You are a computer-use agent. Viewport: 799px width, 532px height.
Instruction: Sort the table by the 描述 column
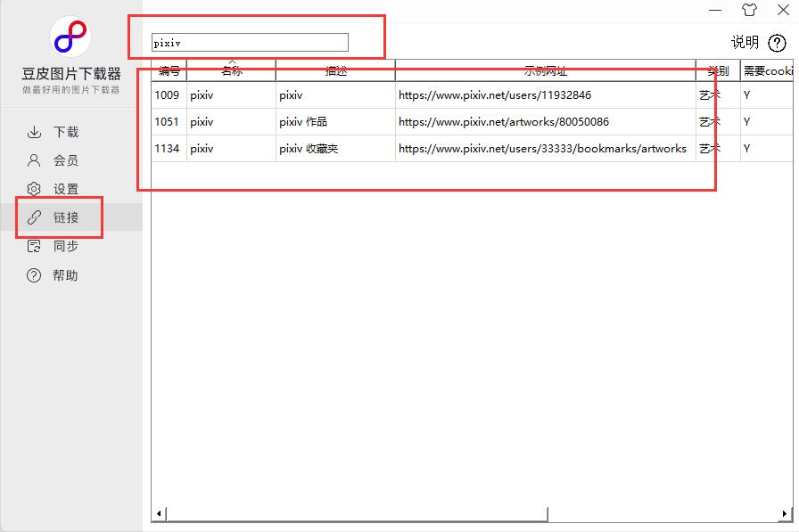[x=336, y=70]
